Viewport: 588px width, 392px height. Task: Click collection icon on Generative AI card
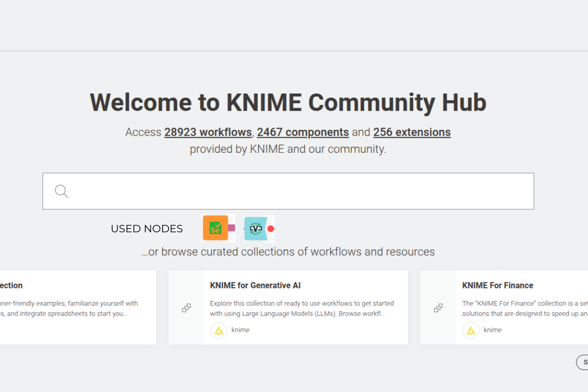point(186,308)
